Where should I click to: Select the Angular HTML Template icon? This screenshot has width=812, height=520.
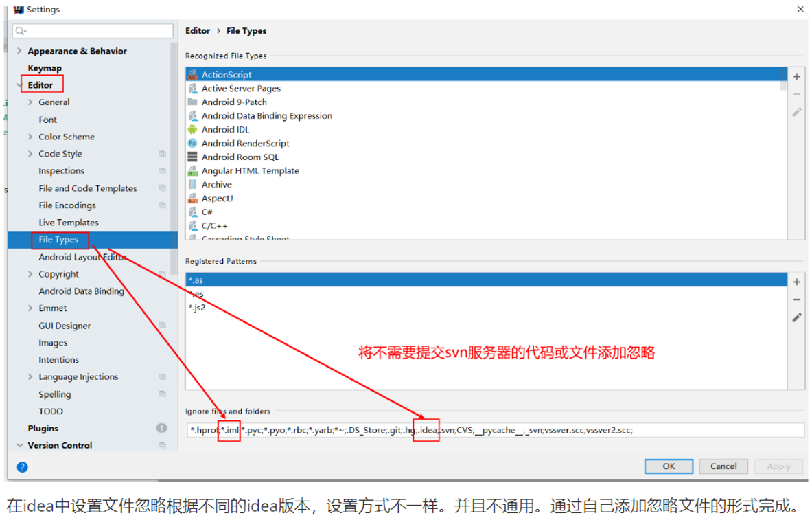click(193, 170)
